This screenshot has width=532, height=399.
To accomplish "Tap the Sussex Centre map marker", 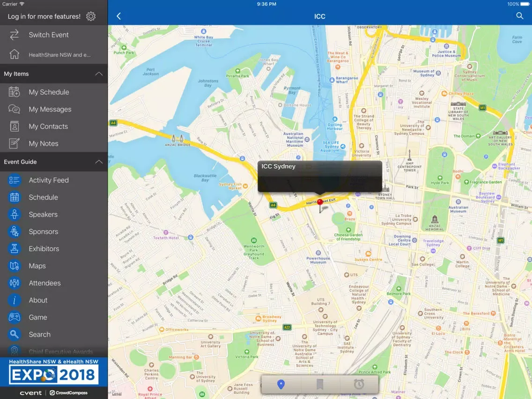I will 368,253.
